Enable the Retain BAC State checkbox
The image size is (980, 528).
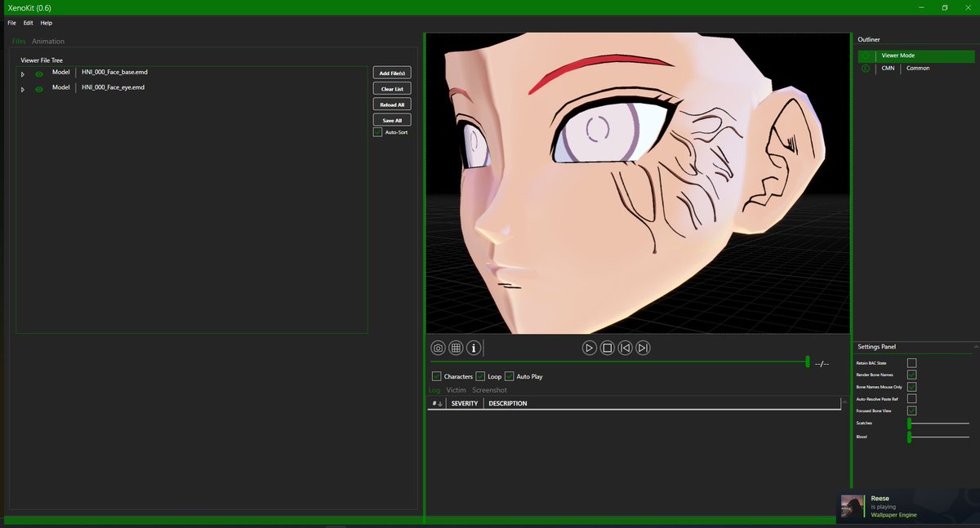[x=912, y=362]
